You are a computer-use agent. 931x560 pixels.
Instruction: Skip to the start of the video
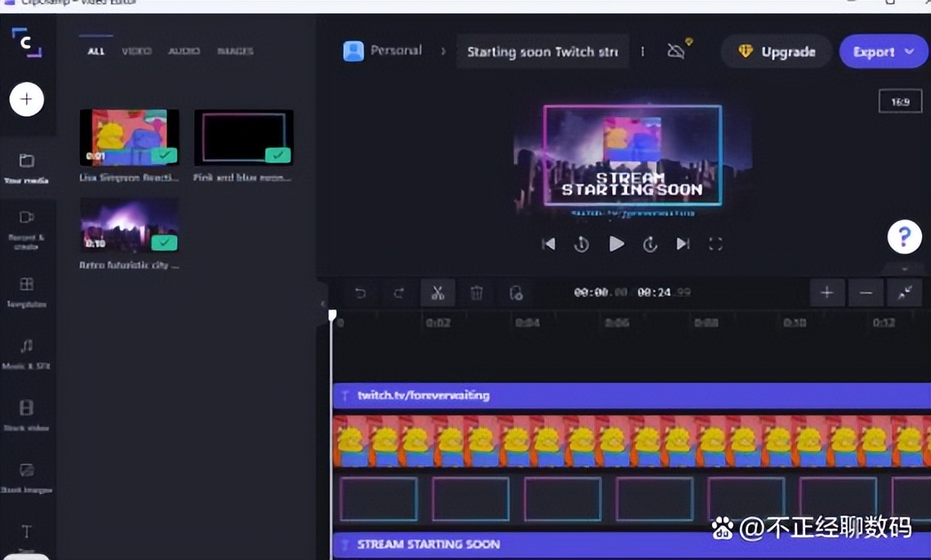(x=549, y=244)
